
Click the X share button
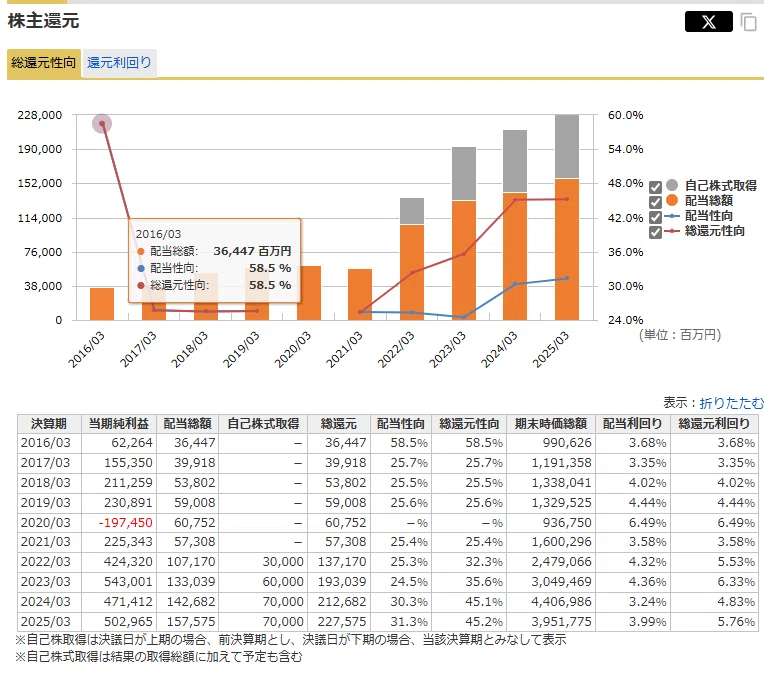point(708,22)
